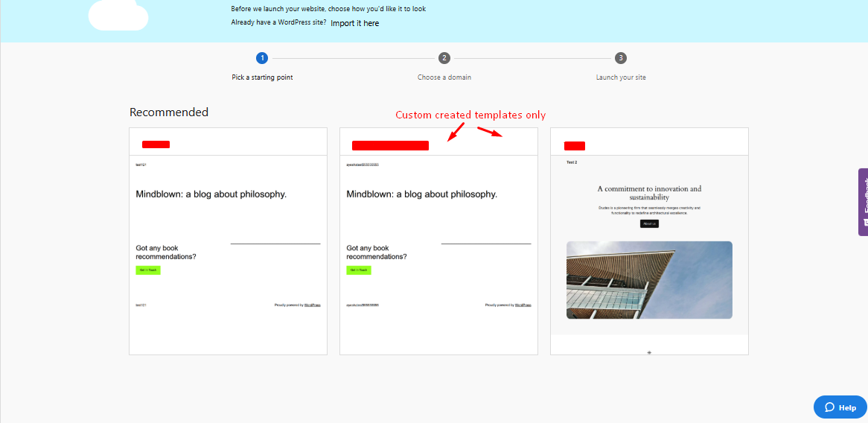Click black 'About us' button in third template
This screenshot has height=423, width=868.
click(x=649, y=223)
